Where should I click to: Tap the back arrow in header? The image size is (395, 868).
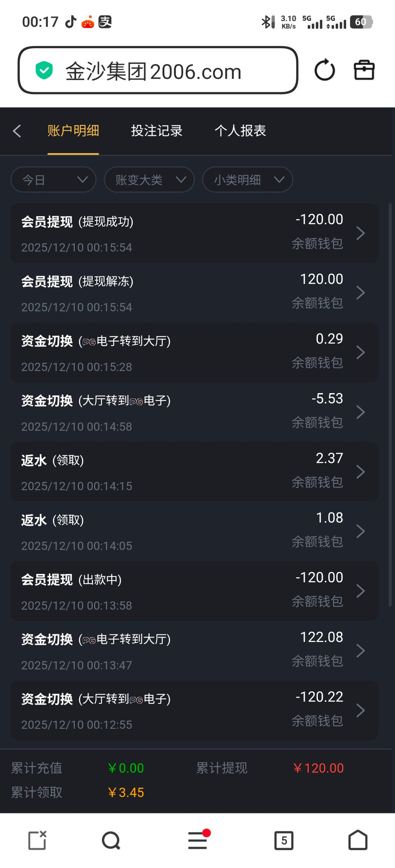click(x=17, y=131)
